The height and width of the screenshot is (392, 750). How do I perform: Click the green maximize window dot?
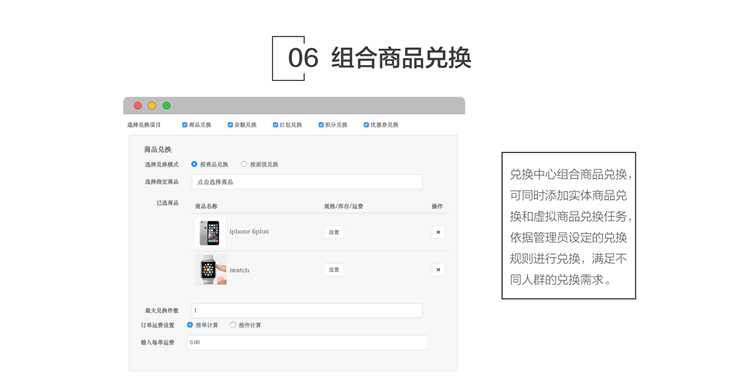pyautogui.click(x=166, y=106)
